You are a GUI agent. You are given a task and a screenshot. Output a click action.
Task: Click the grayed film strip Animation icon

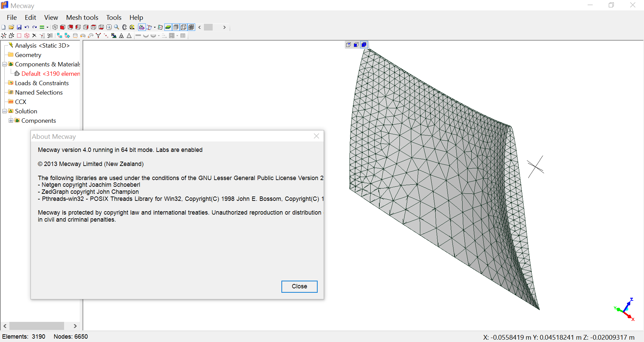[x=172, y=36]
